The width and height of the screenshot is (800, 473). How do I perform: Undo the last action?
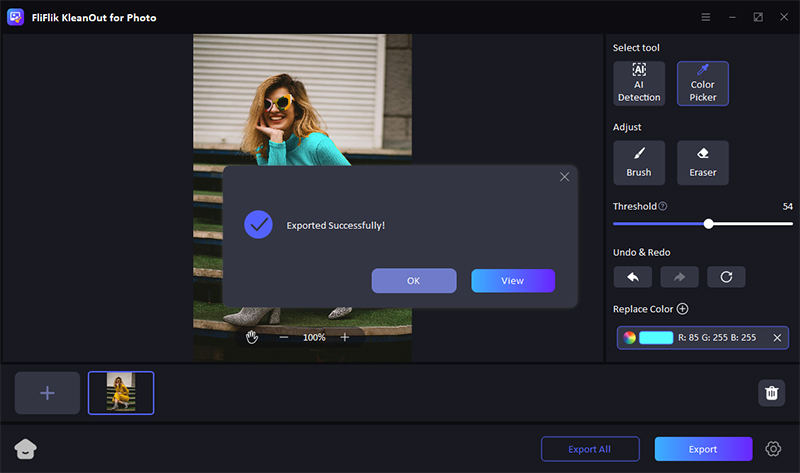coord(633,277)
